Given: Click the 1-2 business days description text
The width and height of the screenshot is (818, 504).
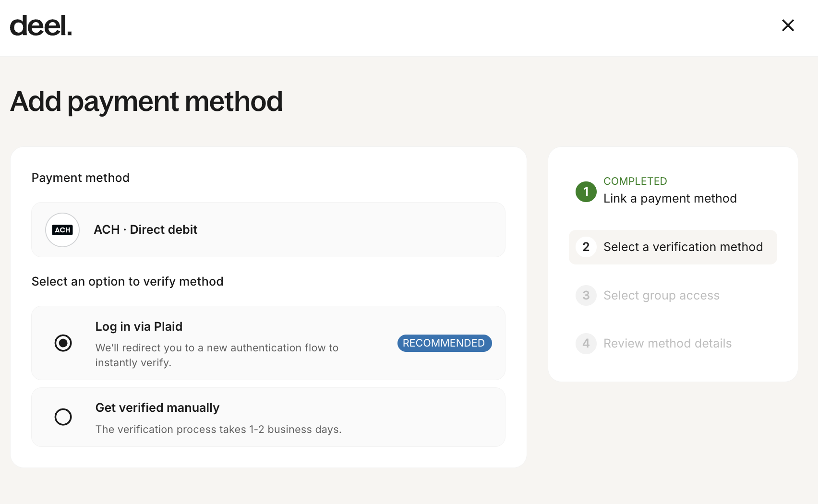Looking at the screenshot, I should (x=218, y=430).
